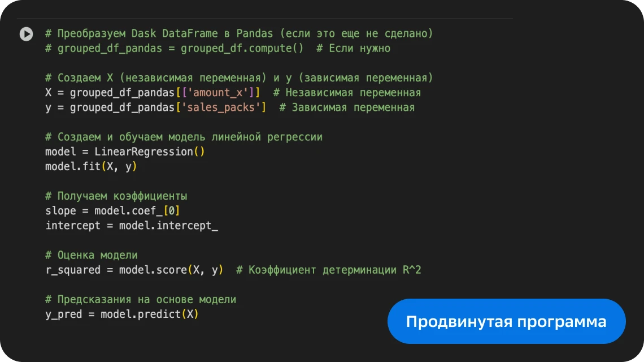Screen dimensions: 644x362
Task: Click the comment 'Предсказания на основе модели'
Action: pos(141,299)
